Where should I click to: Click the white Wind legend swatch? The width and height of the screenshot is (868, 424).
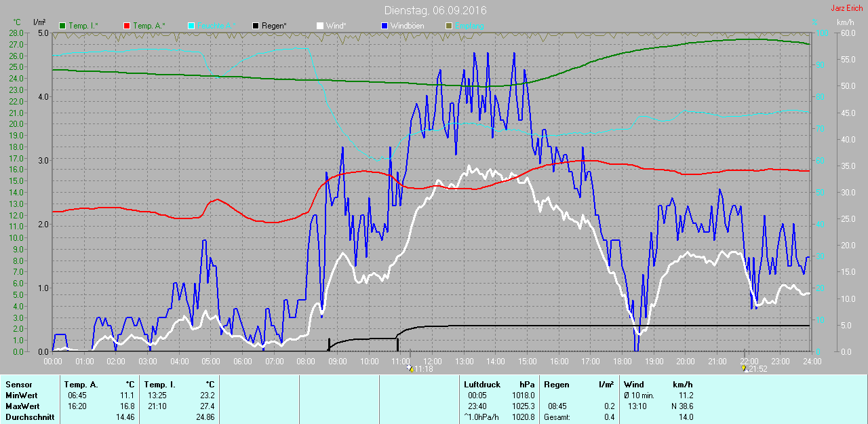pyautogui.click(x=320, y=26)
